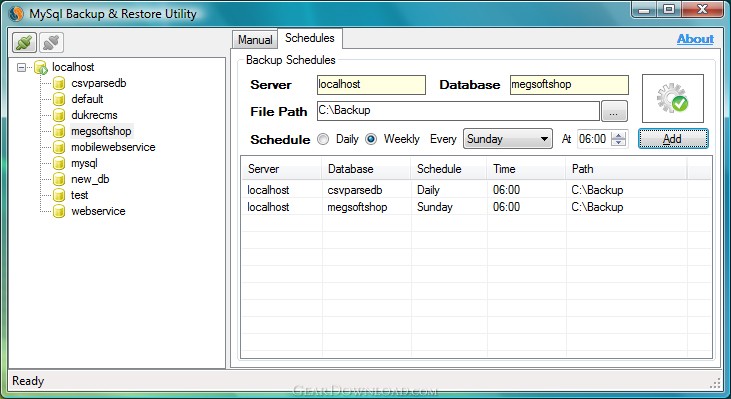This screenshot has height=399, width=731.
Task: Switch to the Manual tab
Action: click(x=255, y=40)
